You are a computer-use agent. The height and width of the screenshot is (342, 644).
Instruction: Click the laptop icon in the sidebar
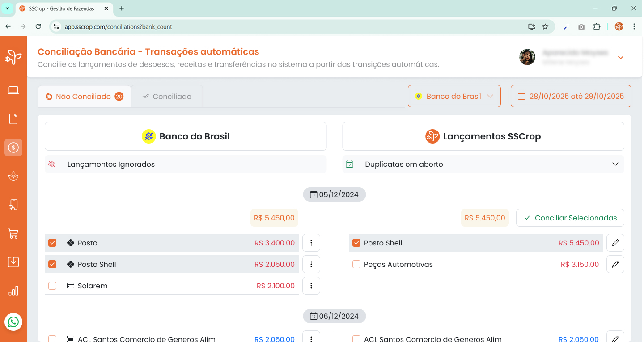(x=13, y=90)
